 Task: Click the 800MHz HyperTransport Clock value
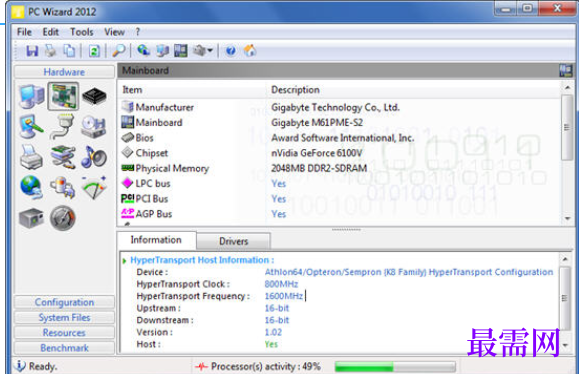(281, 284)
